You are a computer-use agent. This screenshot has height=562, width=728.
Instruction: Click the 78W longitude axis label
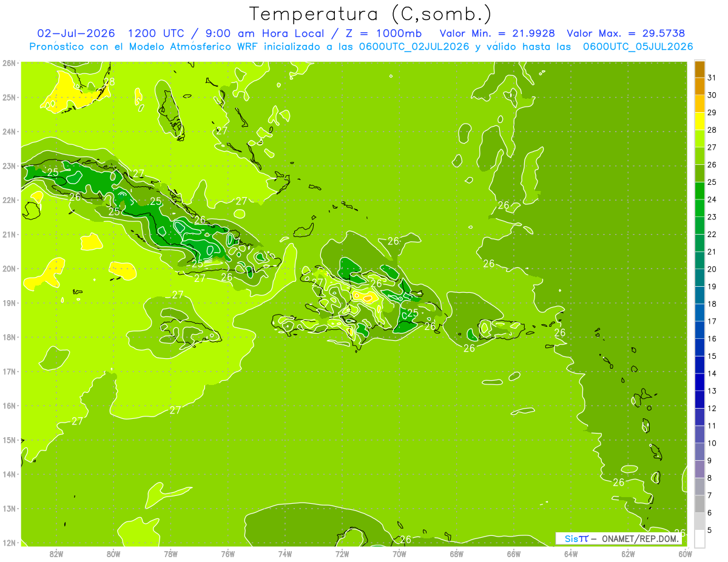click(x=170, y=553)
